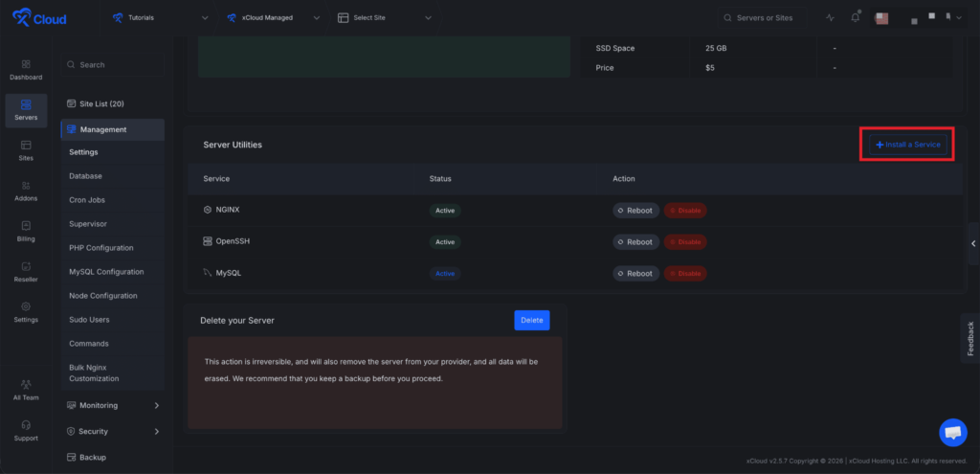
Task: Open the notifications bell
Action: tap(855, 17)
